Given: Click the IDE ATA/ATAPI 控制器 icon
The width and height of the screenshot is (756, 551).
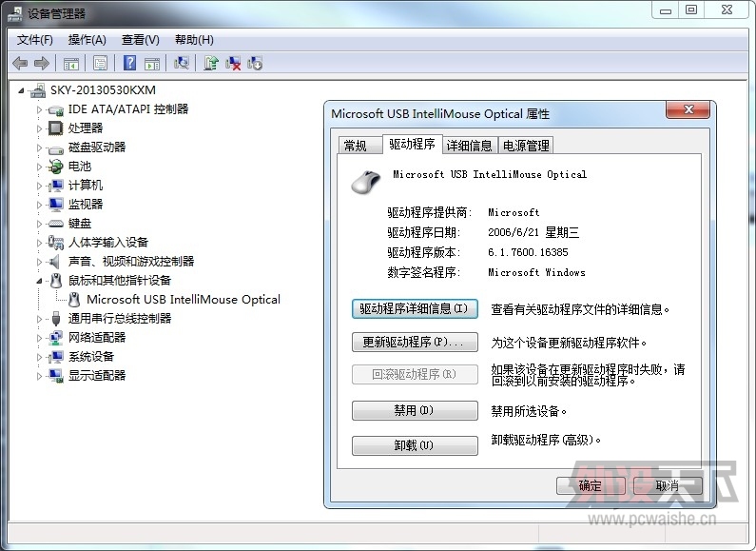Looking at the screenshot, I should pyautogui.click(x=56, y=110).
